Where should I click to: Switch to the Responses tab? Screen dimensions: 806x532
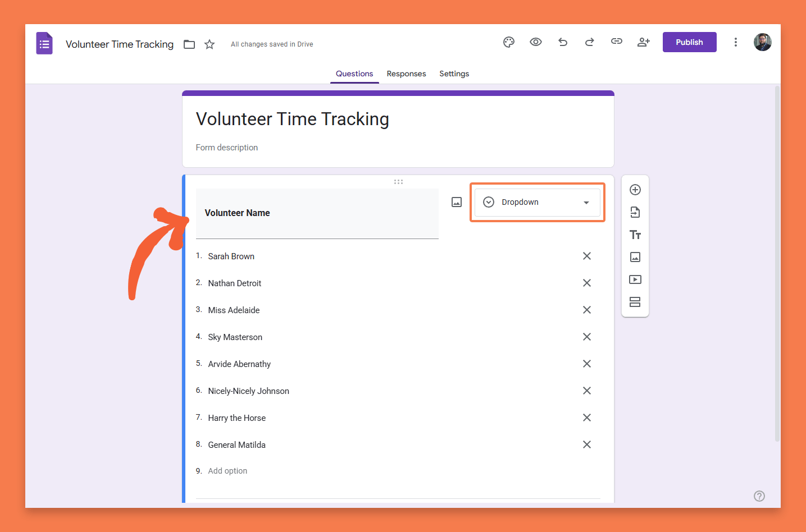pyautogui.click(x=406, y=74)
